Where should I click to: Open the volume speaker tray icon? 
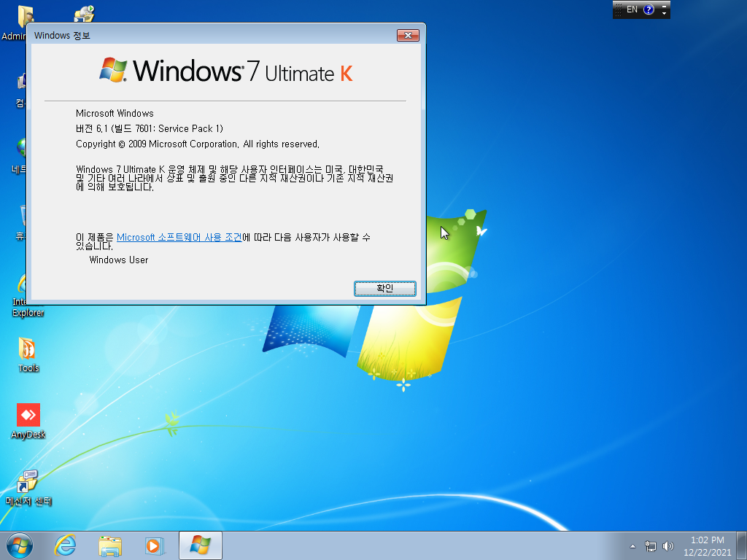pyautogui.click(x=668, y=546)
